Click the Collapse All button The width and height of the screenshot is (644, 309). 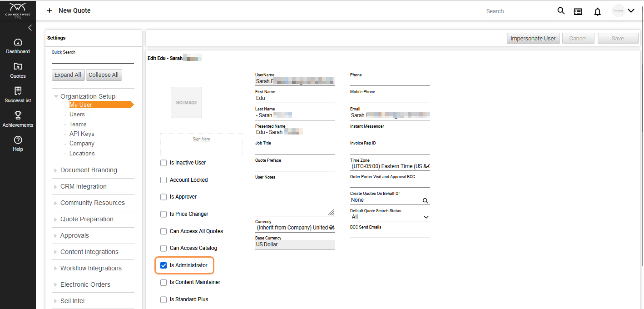click(x=104, y=75)
